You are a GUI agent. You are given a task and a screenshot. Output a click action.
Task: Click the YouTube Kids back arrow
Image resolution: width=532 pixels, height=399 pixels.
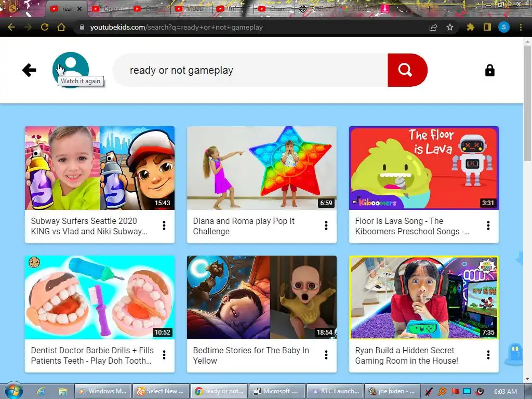pyautogui.click(x=29, y=70)
